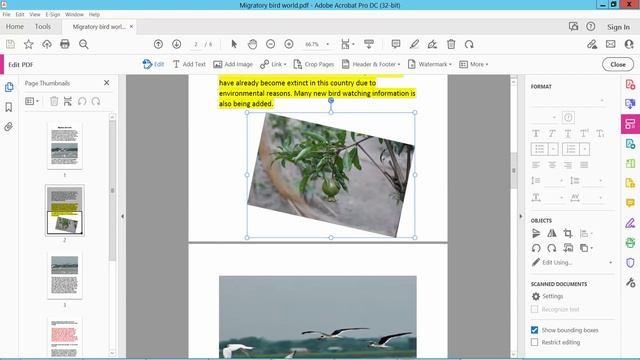Expand the Link dropdown
The width and height of the screenshot is (640, 360).
tap(285, 64)
